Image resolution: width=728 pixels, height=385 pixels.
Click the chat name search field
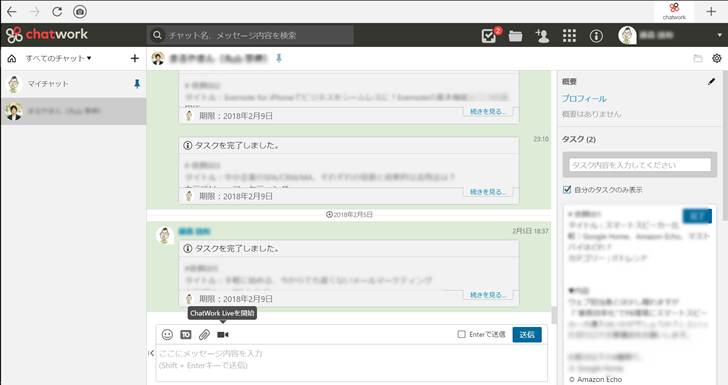pyautogui.click(x=250, y=35)
